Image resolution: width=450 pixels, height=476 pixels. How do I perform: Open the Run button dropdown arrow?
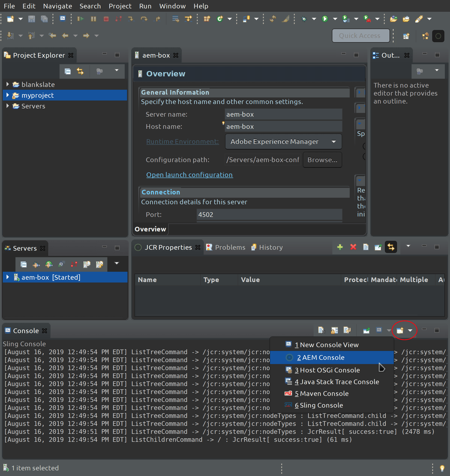tap(335, 19)
